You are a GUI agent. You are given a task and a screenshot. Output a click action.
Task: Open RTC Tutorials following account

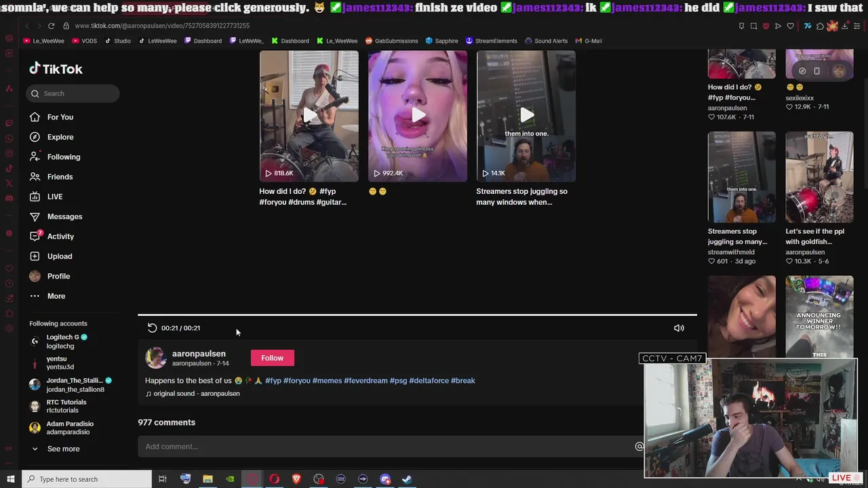58,406
